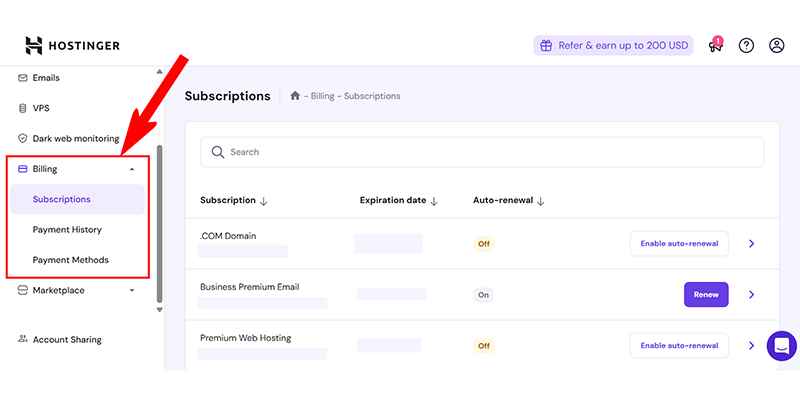Open Dark web monitoring
800x400 pixels.
click(x=77, y=138)
